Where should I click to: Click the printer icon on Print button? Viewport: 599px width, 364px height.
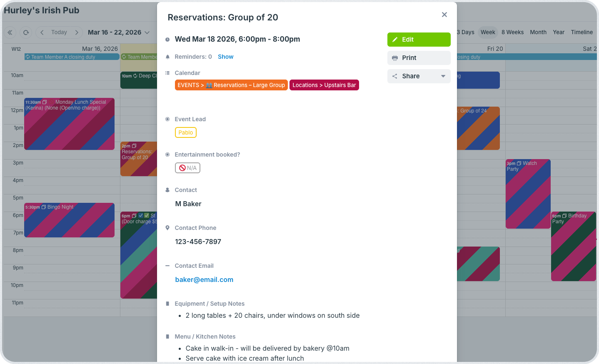point(395,58)
